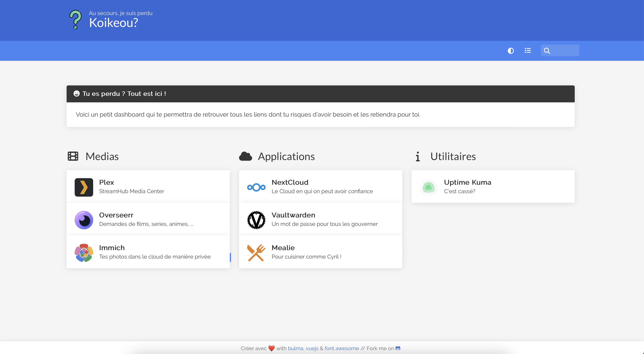Click the Plex app icon

pos(84,187)
